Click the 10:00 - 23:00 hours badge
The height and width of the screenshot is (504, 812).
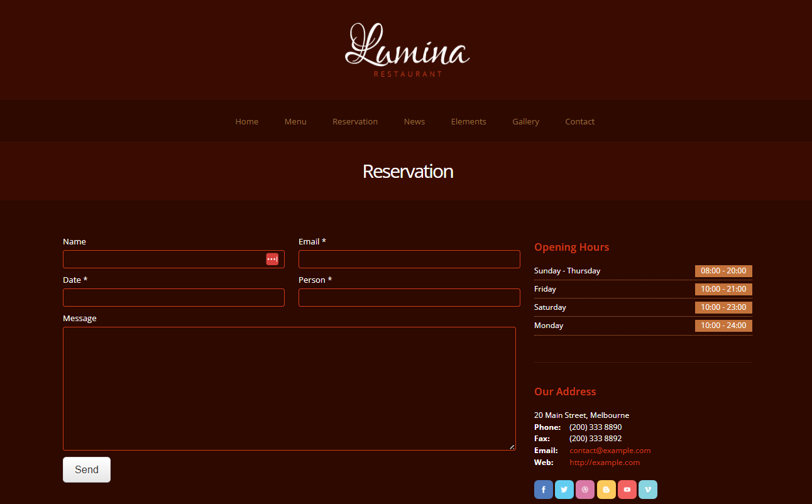723,307
